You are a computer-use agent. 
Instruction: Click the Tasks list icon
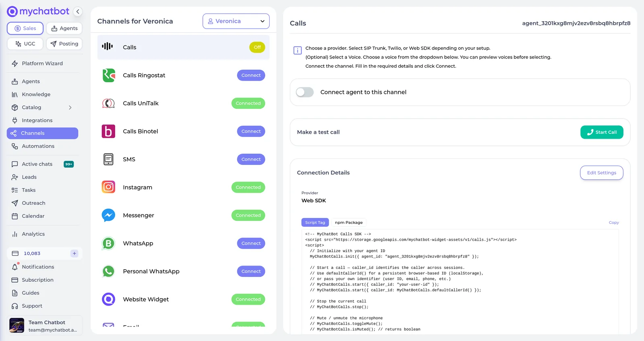15,190
